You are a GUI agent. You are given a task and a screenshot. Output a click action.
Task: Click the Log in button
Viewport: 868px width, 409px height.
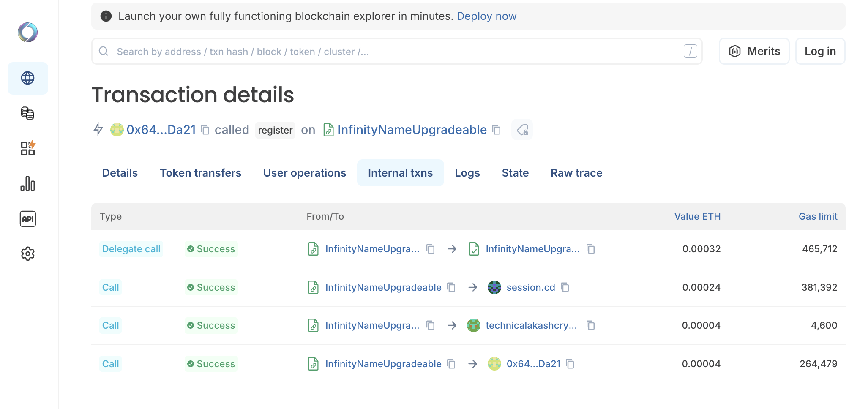pos(820,51)
